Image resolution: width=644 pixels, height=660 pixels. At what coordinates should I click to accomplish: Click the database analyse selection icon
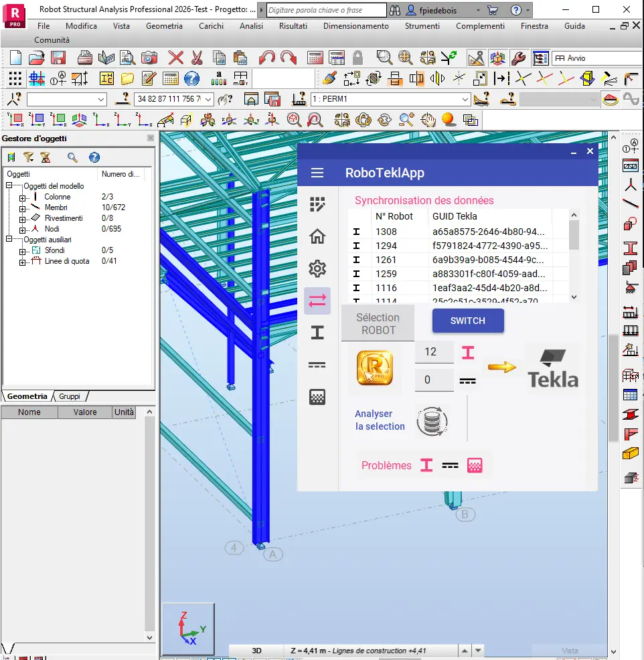[432, 421]
